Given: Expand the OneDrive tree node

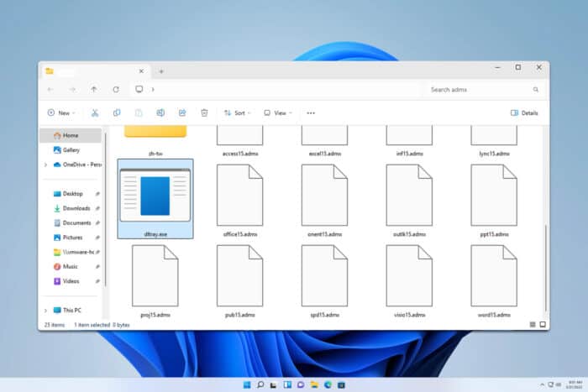Looking at the screenshot, I should click(x=45, y=165).
